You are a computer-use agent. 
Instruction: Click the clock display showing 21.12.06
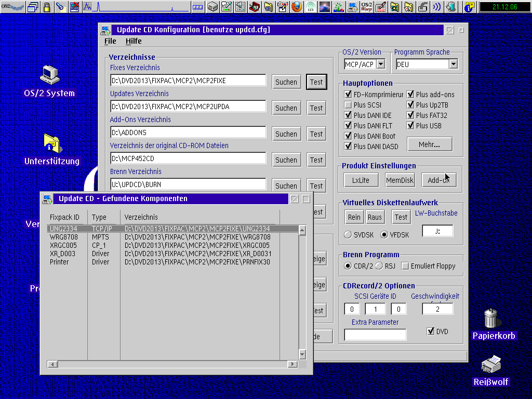[x=505, y=7]
